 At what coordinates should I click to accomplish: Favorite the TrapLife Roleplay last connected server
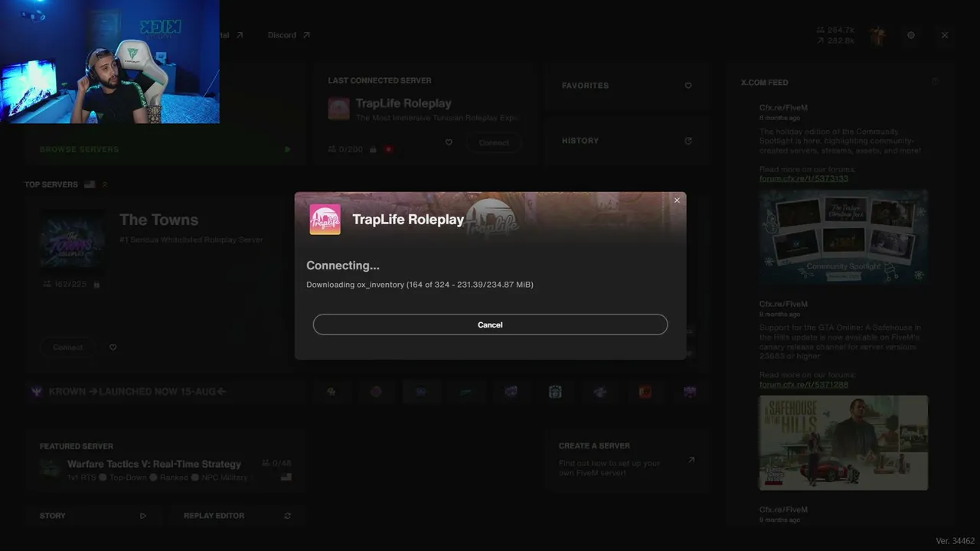coord(449,142)
